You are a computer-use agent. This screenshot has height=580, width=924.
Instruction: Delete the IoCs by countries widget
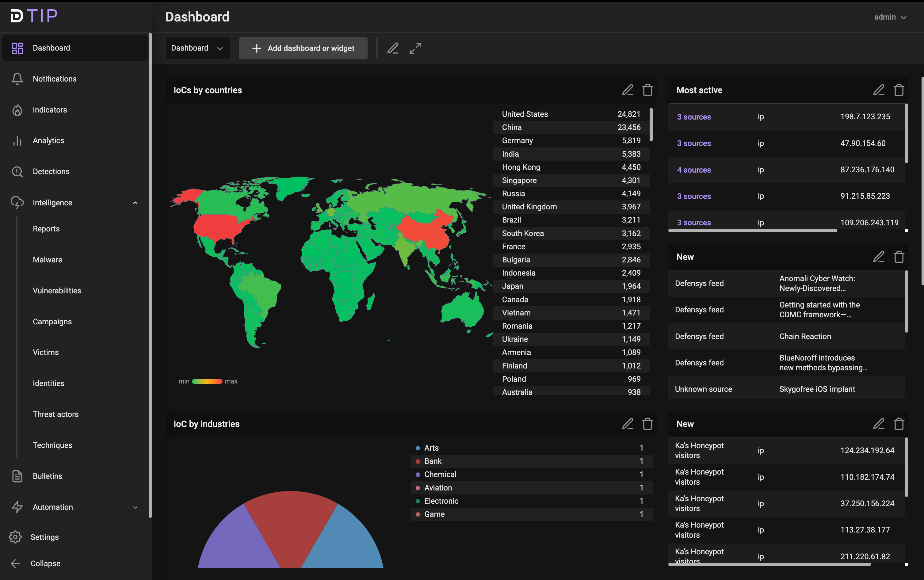click(647, 90)
